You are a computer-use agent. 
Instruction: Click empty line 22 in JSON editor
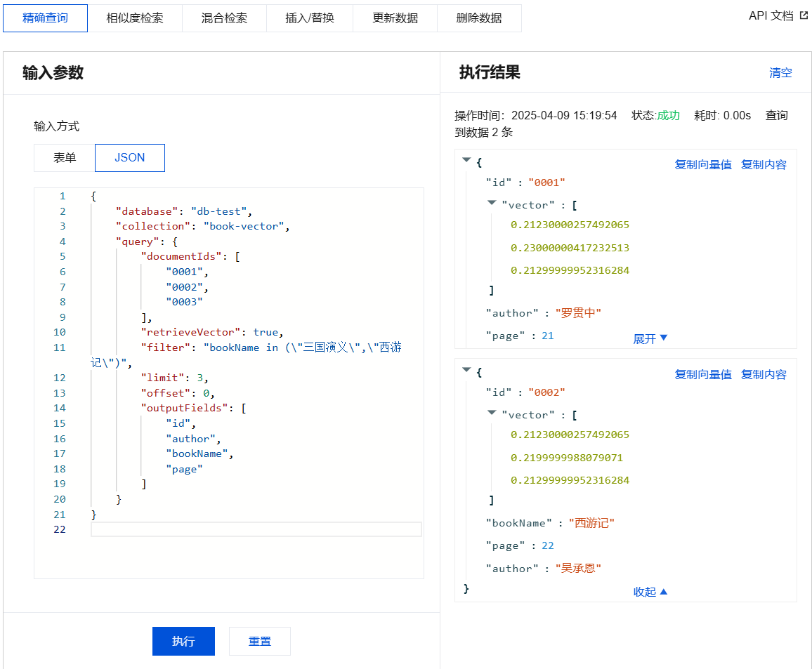[256, 529]
